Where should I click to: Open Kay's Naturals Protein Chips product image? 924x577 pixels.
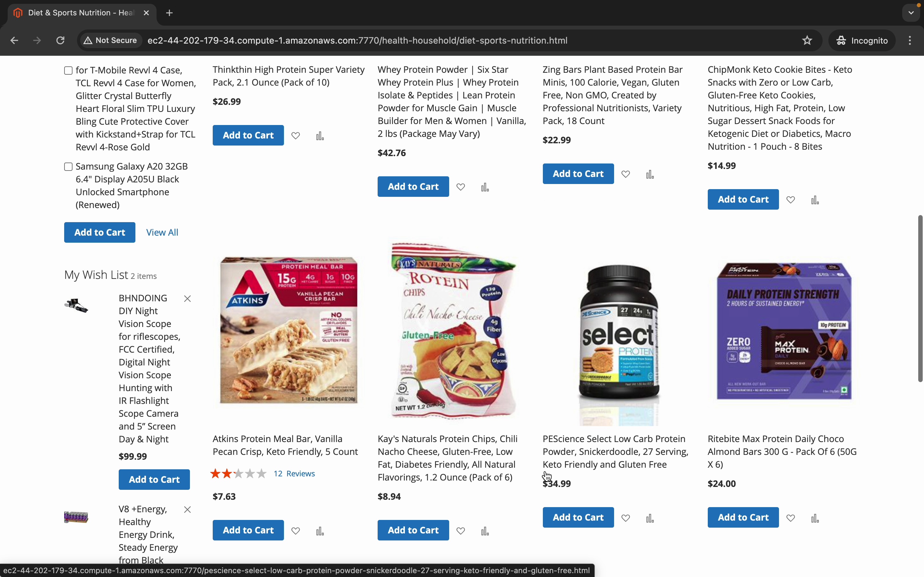coord(453,330)
